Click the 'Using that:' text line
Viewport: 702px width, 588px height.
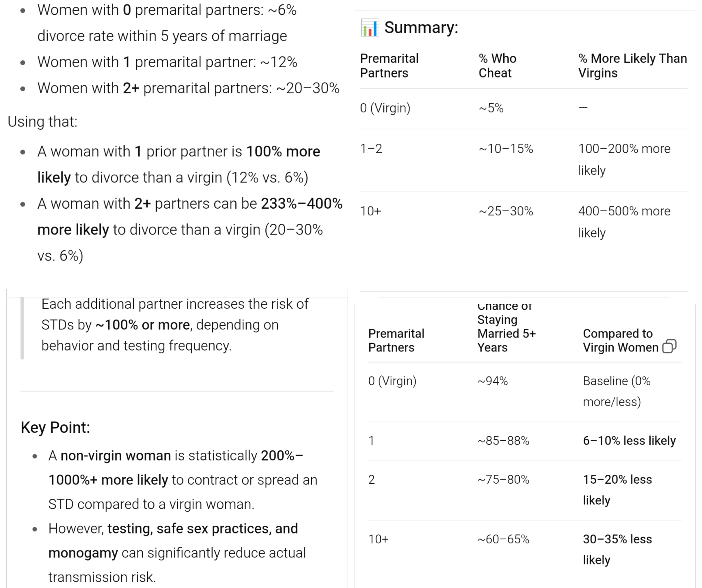point(42,122)
